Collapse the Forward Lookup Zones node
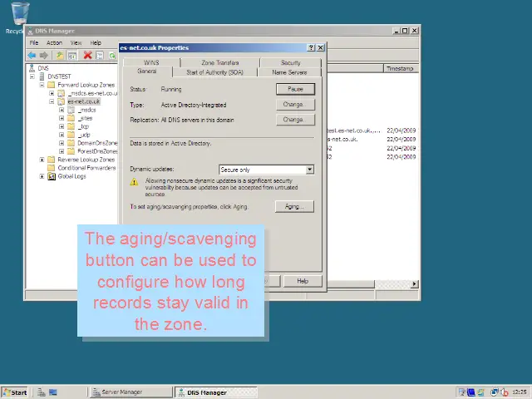 click(x=42, y=85)
